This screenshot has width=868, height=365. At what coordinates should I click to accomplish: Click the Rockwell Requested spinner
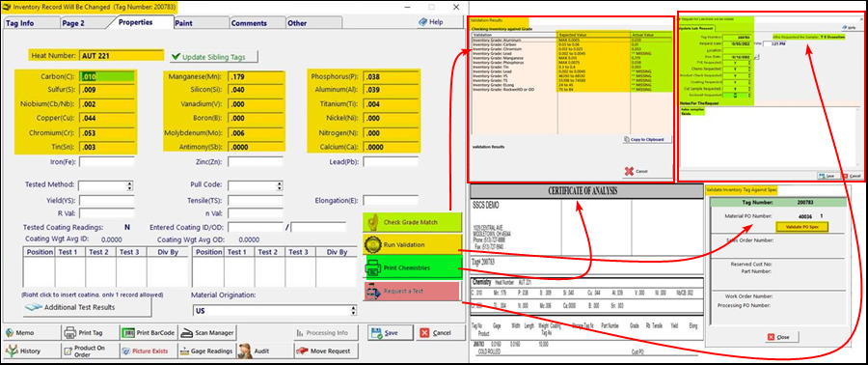point(749,96)
